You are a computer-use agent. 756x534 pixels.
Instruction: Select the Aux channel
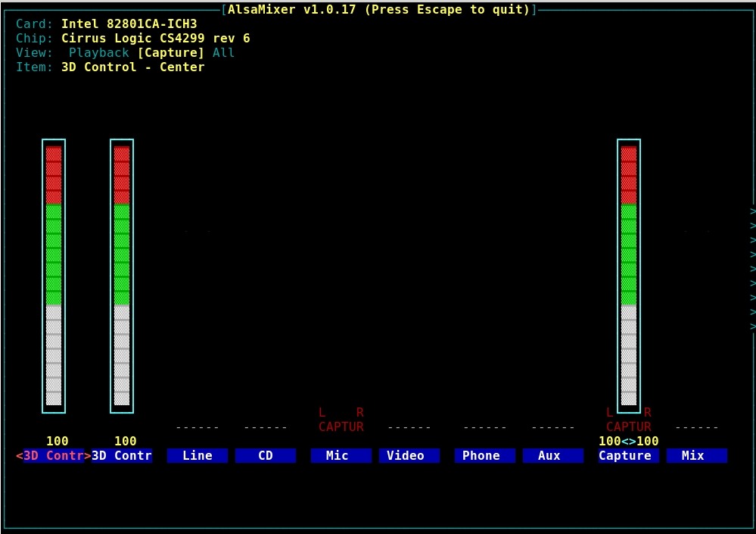point(552,456)
